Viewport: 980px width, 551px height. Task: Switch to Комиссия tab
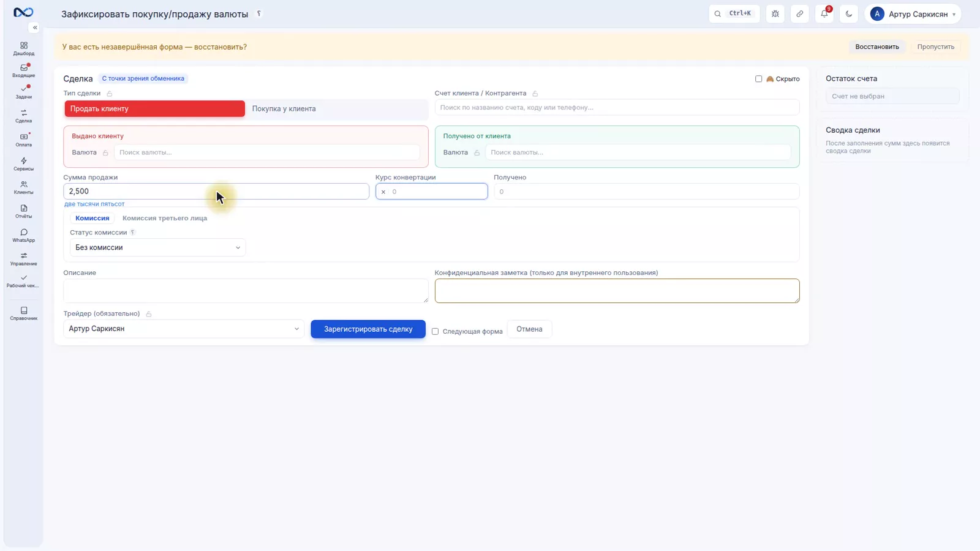pos(92,218)
